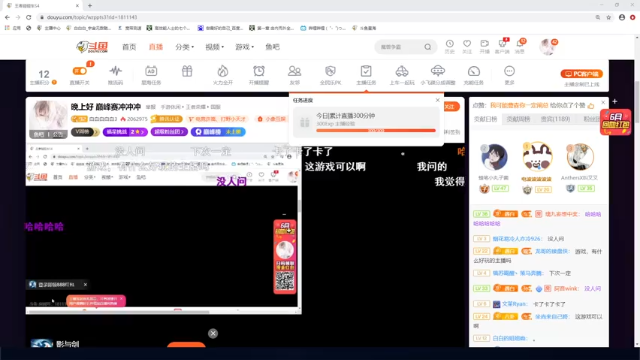
Task: Open the heart follow icon in header
Action: 467,44
